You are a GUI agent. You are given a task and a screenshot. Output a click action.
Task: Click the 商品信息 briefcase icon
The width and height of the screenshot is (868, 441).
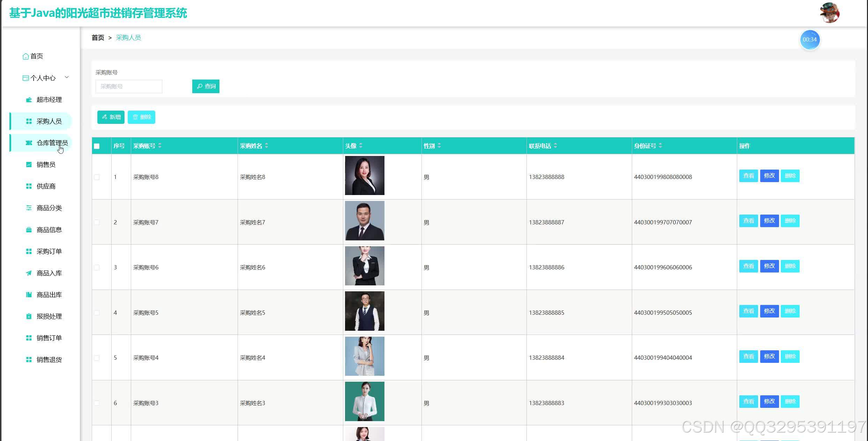click(x=29, y=230)
